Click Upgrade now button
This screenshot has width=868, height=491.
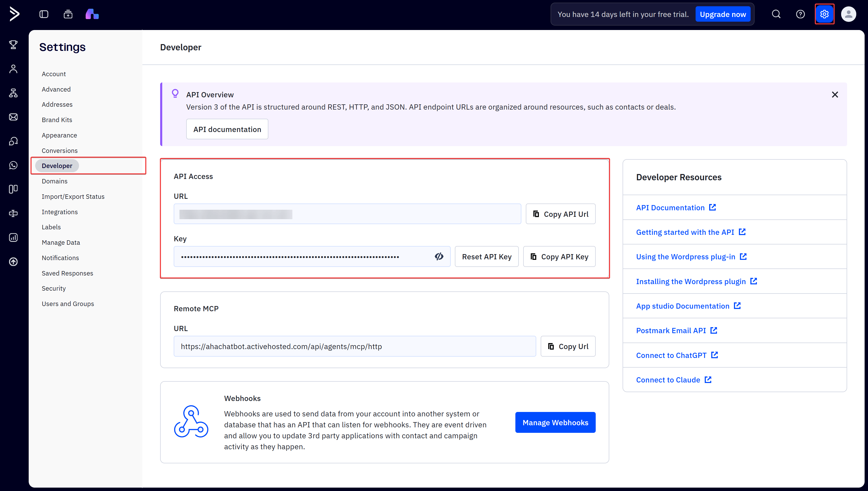(x=723, y=14)
